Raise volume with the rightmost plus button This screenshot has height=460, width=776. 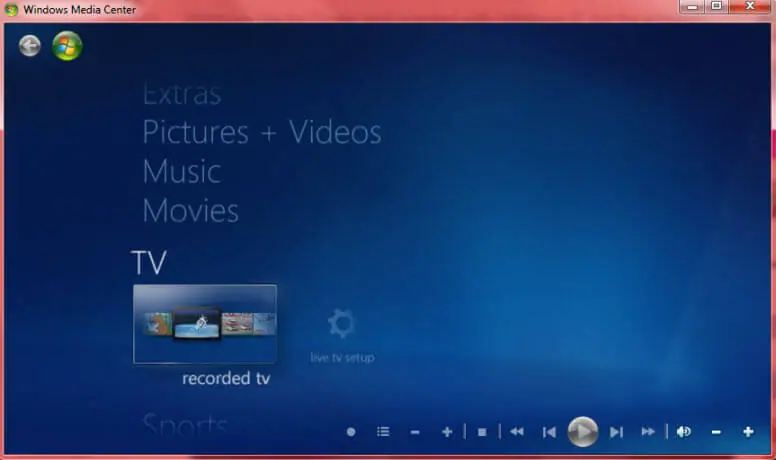(748, 432)
